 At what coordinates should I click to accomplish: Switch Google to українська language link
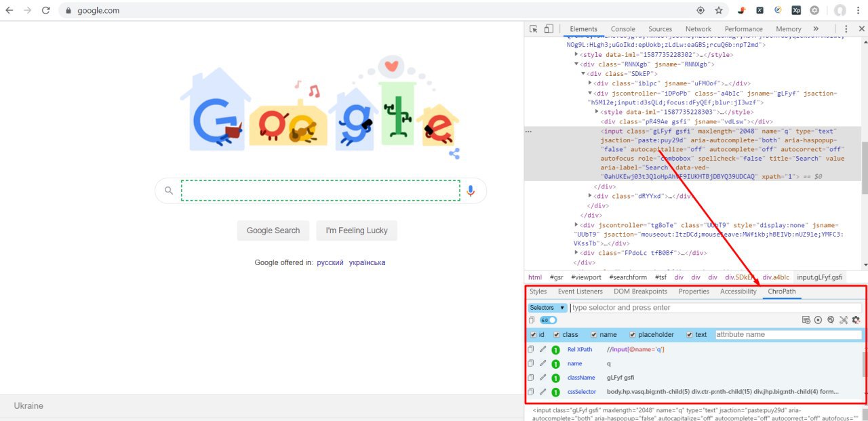[x=367, y=262]
